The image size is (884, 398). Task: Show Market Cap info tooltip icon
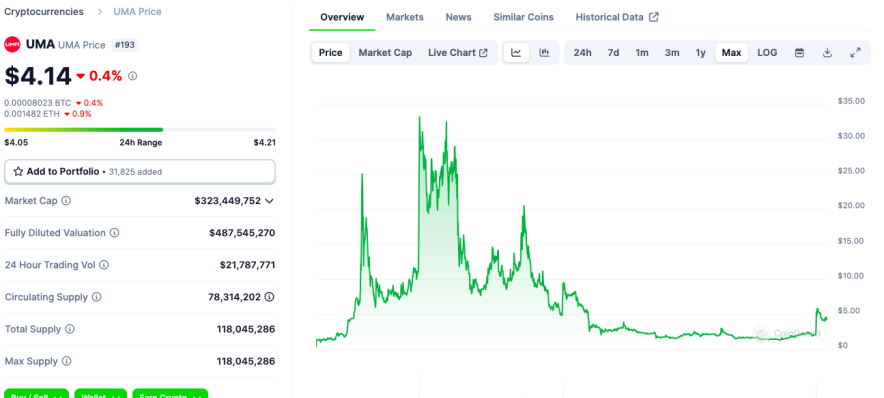66,201
